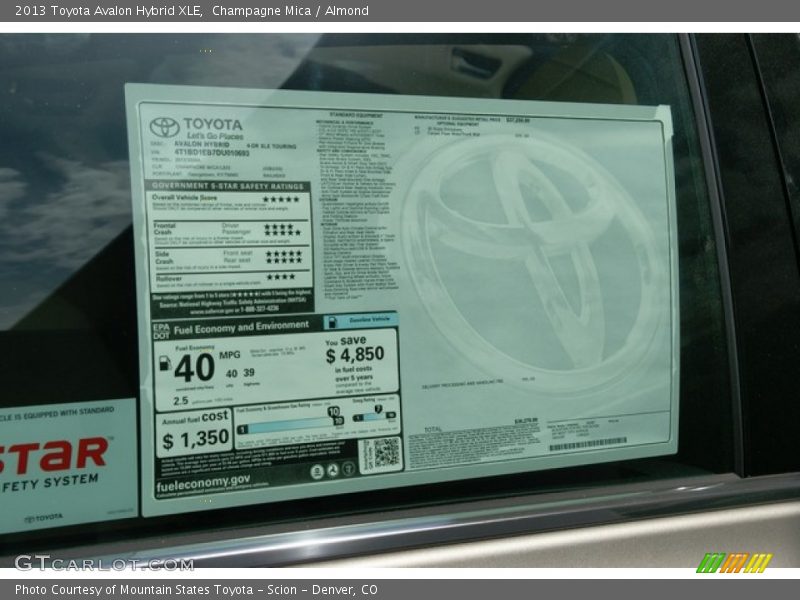Open the Government 5-Star Safety Ratings section
Image resolution: width=800 pixels, height=600 pixels.
228,187
